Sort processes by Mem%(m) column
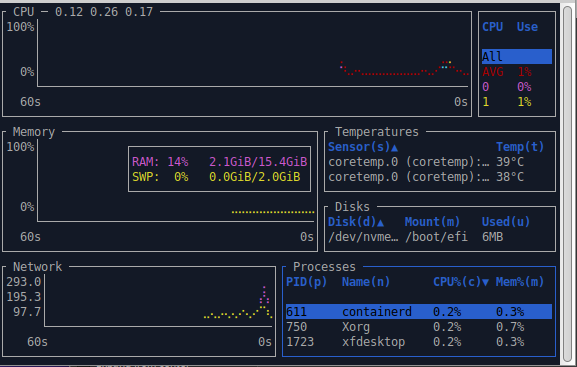Screen dimensions: 577x367 520,282
